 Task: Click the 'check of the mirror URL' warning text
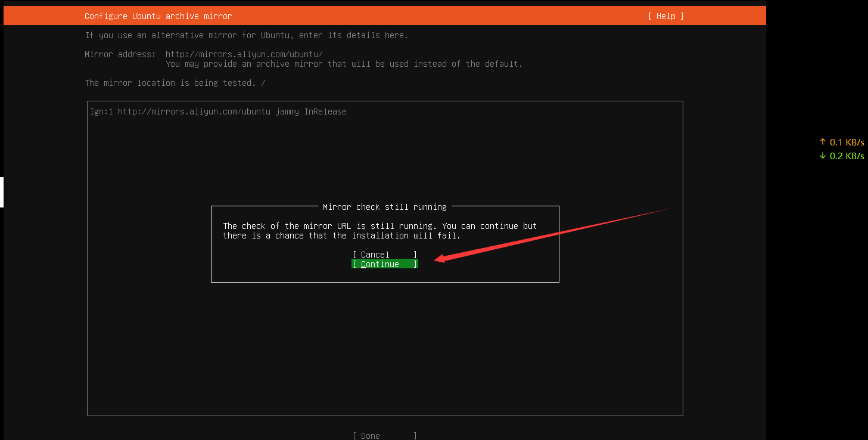coord(380,231)
